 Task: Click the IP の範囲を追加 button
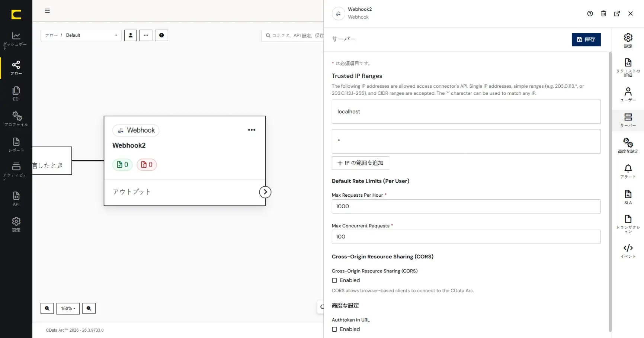point(361,163)
